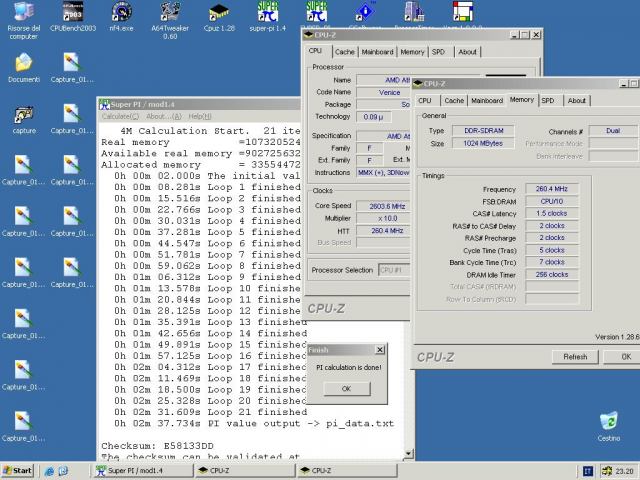Switch to About tab in back CPU-Z window
640x480 pixels.
467,52
